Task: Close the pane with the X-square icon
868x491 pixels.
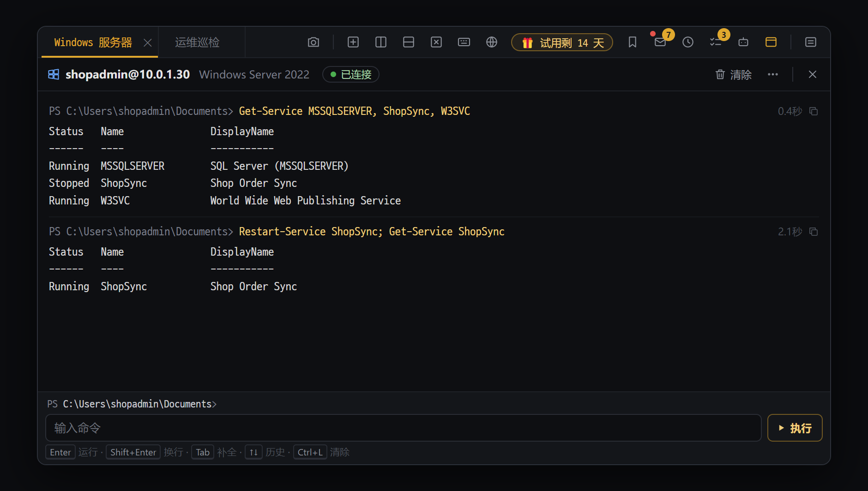Action: click(436, 42)
